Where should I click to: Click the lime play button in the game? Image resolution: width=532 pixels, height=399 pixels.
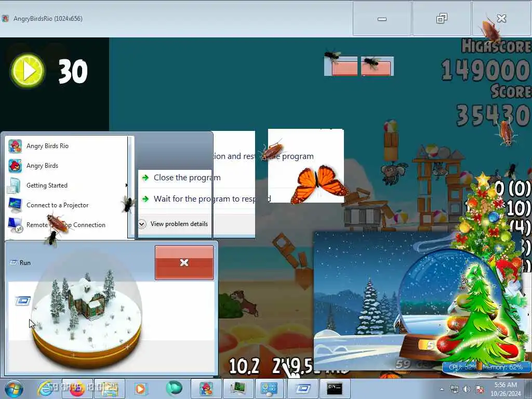[28, 71]
